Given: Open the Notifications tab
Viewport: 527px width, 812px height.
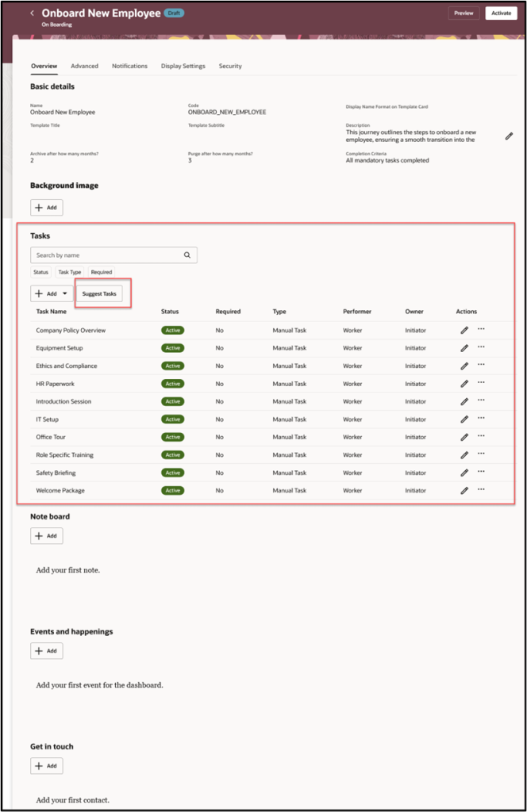Looking at the screenshot, I should (129, 67).
